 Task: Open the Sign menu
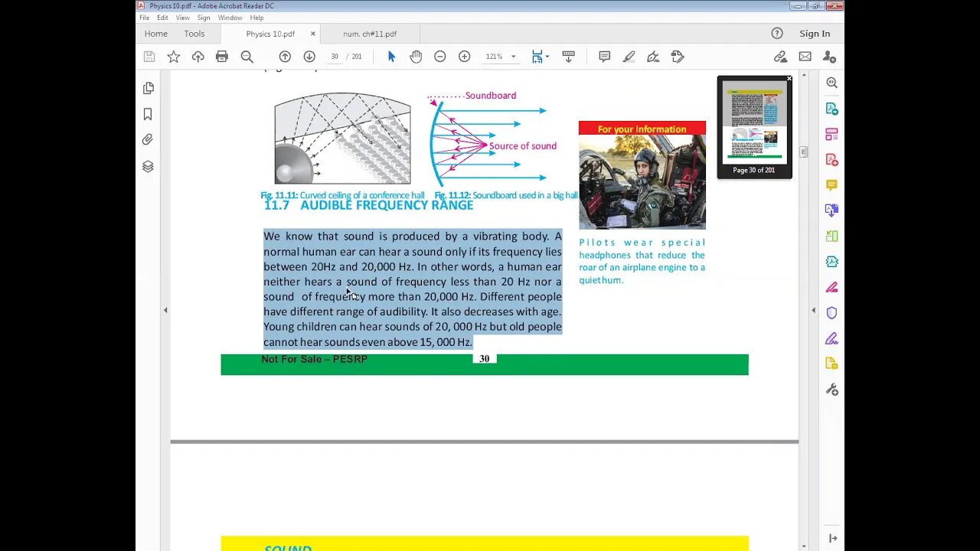click(x=204, y=18)
